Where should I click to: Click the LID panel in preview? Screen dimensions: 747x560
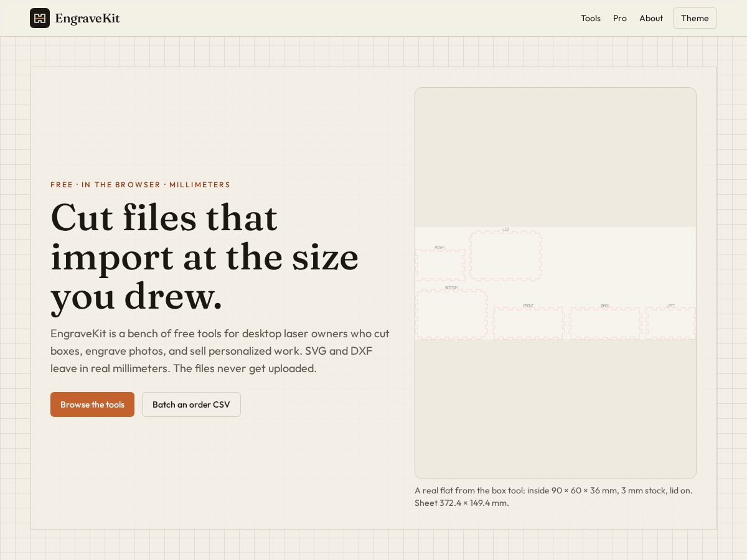pyautogui.click(x=505, y=256)
